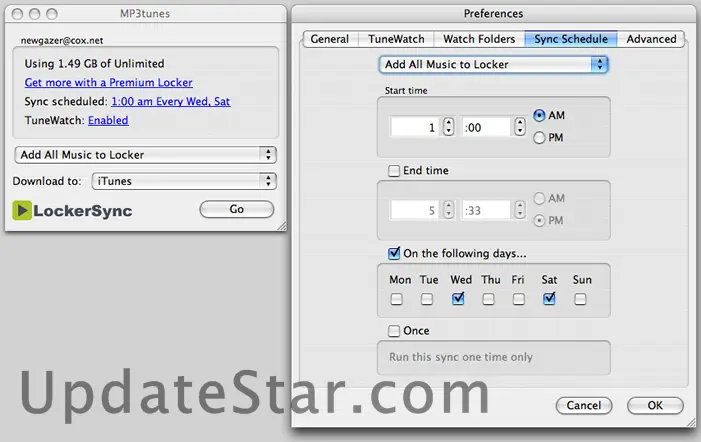Switch to the General tab
The height and width of the screenshot is (442, 701).
click(x=330, y=39)
